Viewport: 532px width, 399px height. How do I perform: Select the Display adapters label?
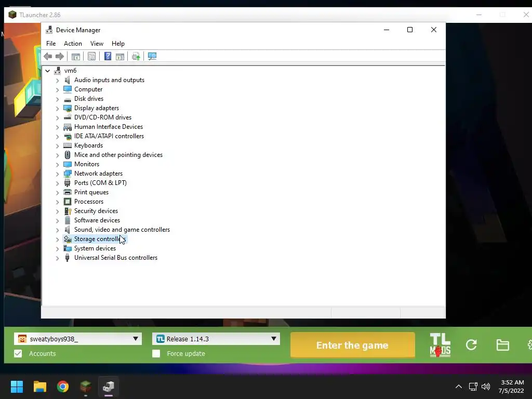pyautogui.click(x=97, y=108)
